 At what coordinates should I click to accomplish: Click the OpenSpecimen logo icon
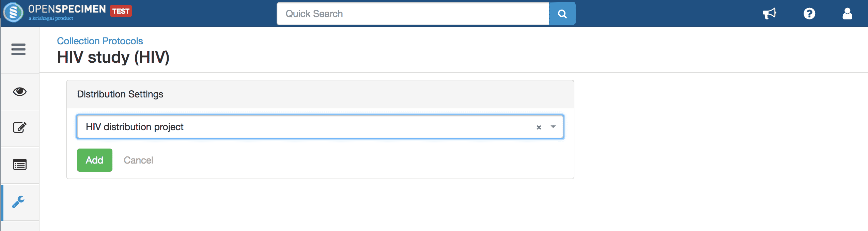tap(13, 12)
